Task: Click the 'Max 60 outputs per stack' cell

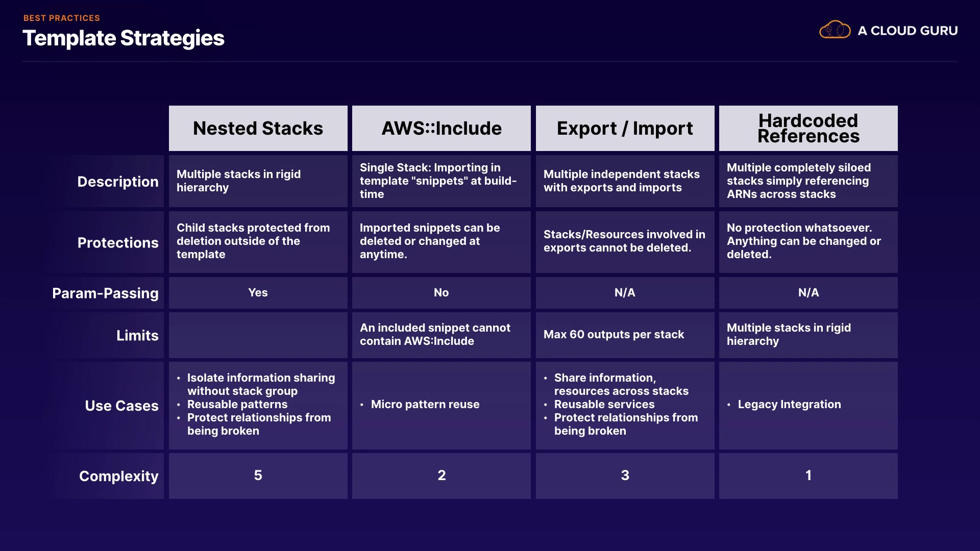Action: tap(614, 335)
